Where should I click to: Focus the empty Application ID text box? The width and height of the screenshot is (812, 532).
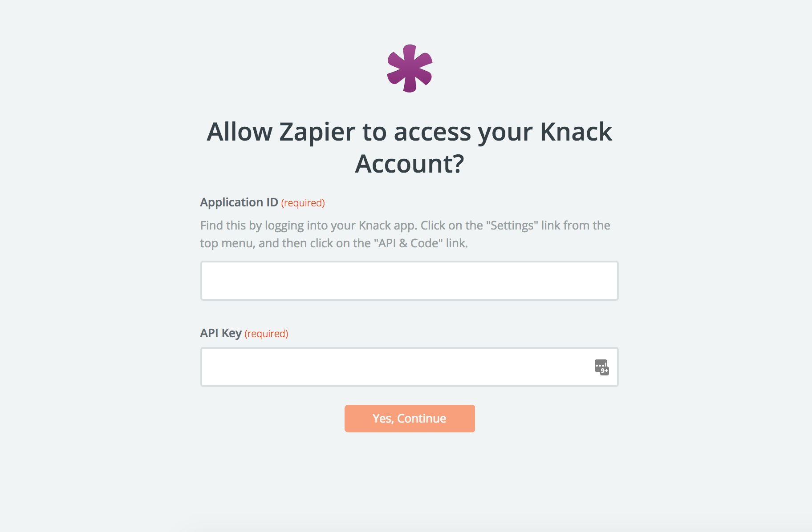(401, 280)
